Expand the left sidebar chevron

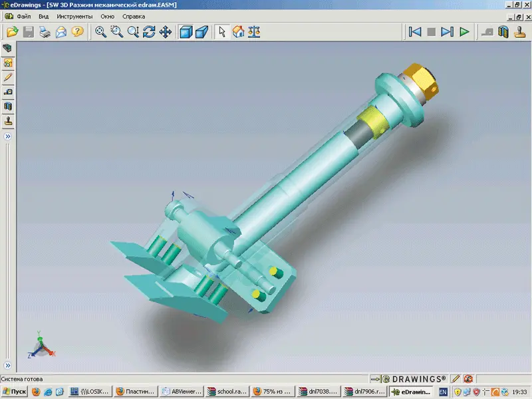8,136
